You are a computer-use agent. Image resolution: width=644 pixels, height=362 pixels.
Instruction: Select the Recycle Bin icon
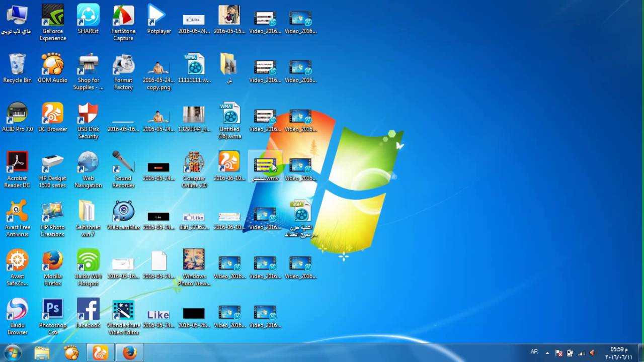pyautogui.click(x=17, y=68)
